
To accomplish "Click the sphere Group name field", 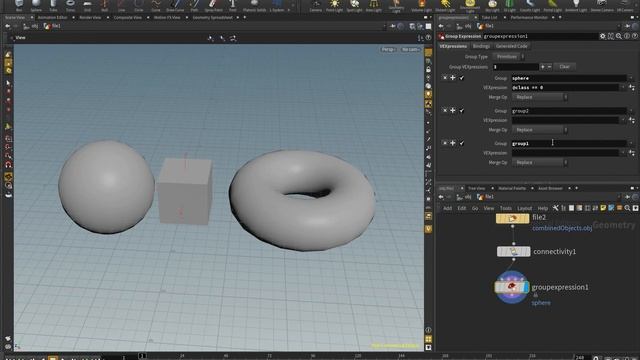I will pyautogui.click(x=569, y=78).
